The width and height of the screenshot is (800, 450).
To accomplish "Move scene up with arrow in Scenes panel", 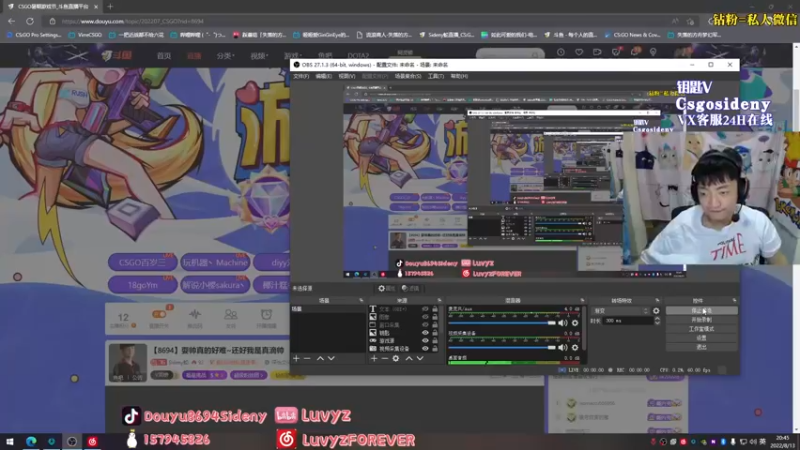I will [x=320, y=358].
